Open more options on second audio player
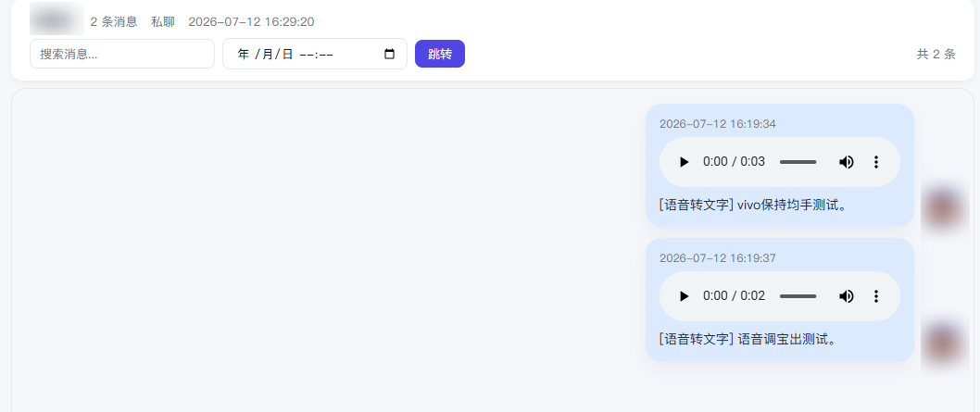Image resolution: width=980 pixels, height=412 pixels. pyautogui.click(x=875, y=296)
